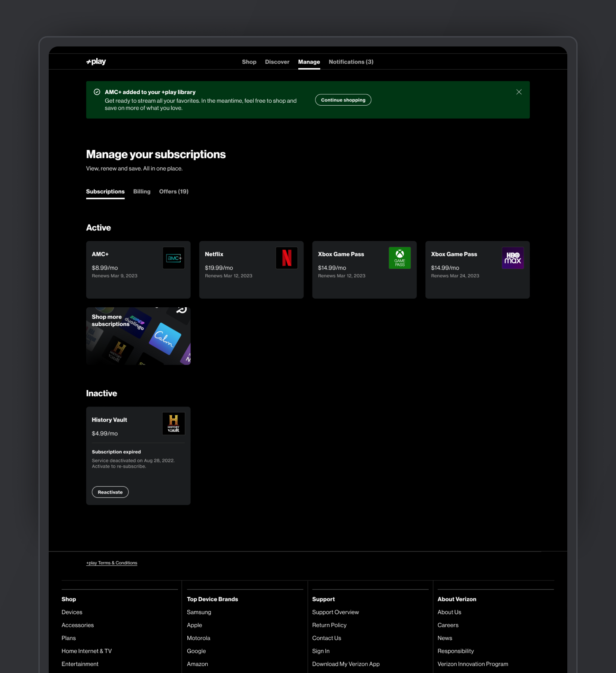This screenshot has height=673, width=616.
Task: Open Home Internet & TV footer link
Action: pos(87,651)
